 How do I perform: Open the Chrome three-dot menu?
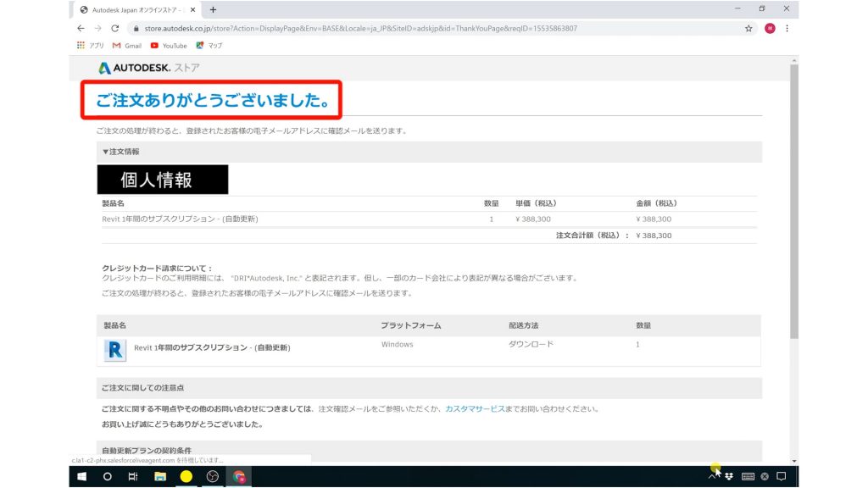coord(789,28)
